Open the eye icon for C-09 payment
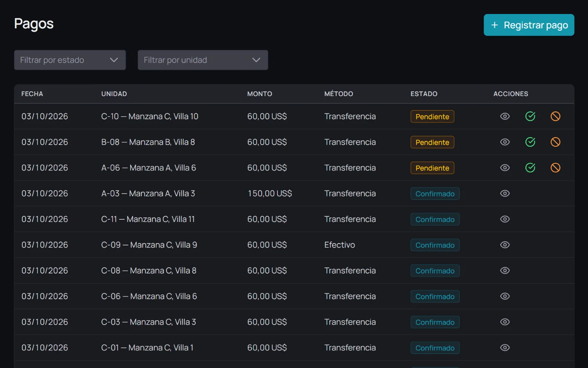Screen dimensions: 588x368 click(505, 245)
